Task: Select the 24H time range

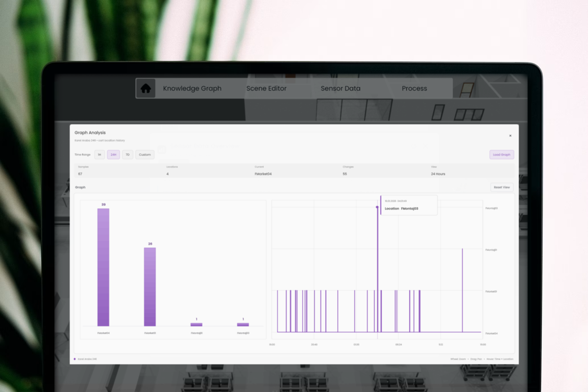Action: tap(113, 155)
